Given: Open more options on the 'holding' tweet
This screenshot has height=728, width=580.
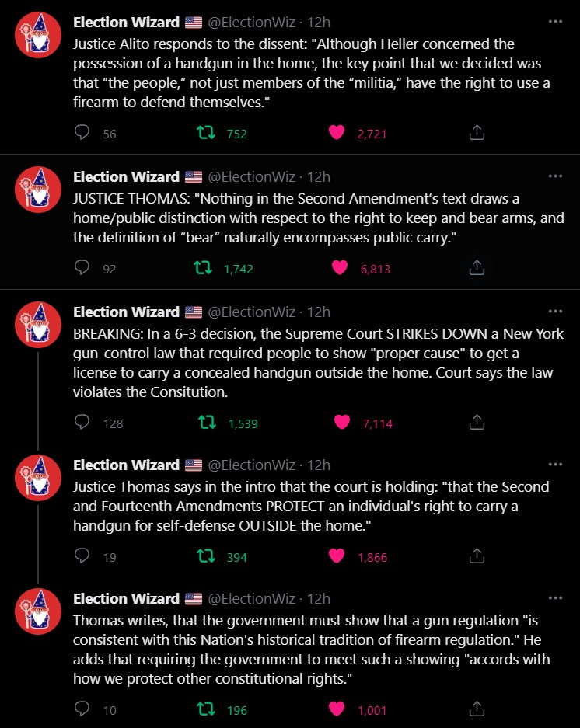Looking at the screenshot, I should click(x=555, y=465).
